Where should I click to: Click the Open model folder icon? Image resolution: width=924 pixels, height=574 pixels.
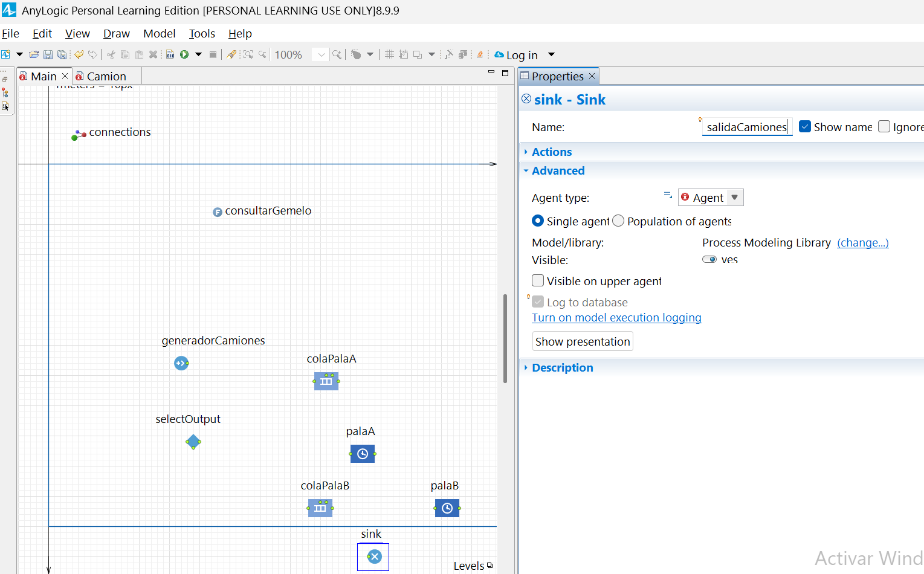(34, 54)
